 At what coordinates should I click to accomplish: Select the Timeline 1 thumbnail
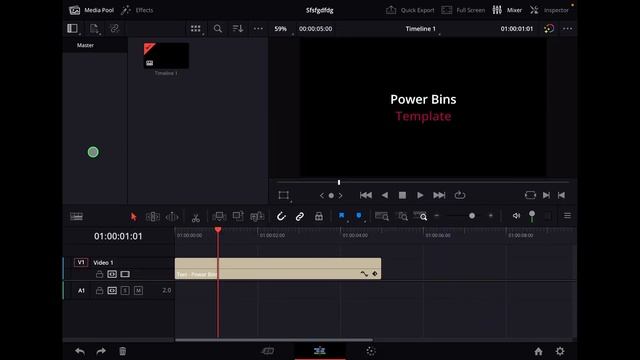(166, 56)
